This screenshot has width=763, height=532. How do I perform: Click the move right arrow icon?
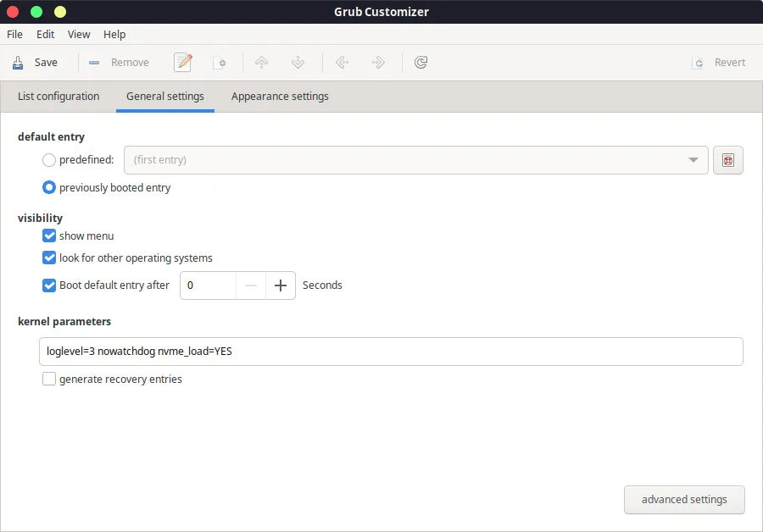pyautogui.click(x=378, y=62)
